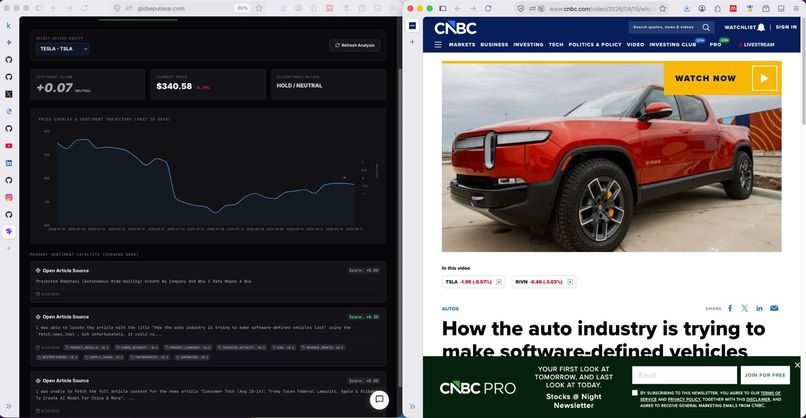
Task: Open the PRO menu item on CNBC
Action: coord(716,45)
